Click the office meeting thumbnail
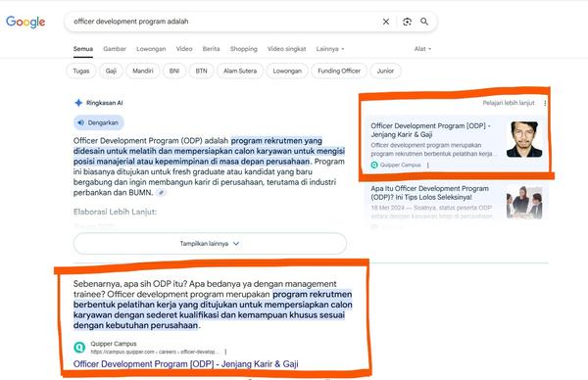 [x=524, y=202]
